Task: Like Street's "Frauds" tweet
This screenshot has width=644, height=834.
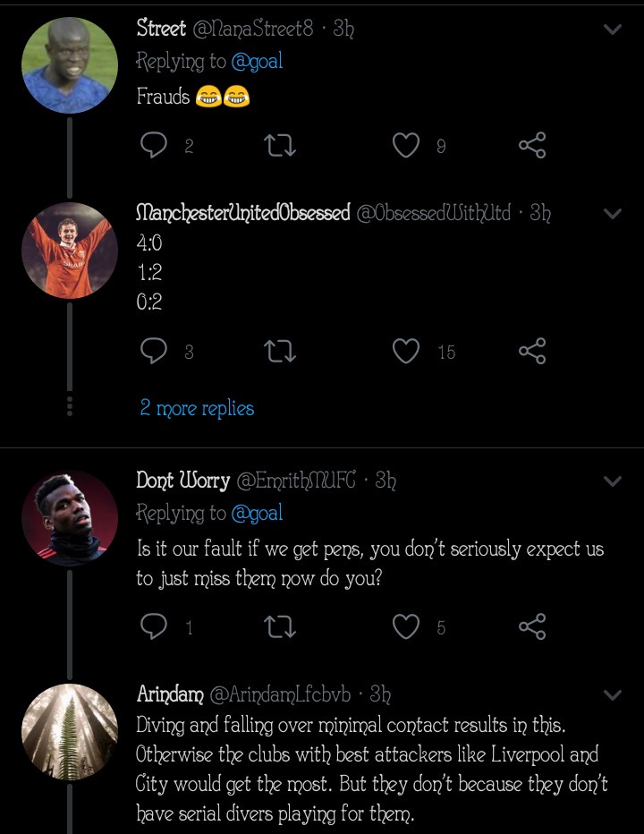Action: click(407, 145)
